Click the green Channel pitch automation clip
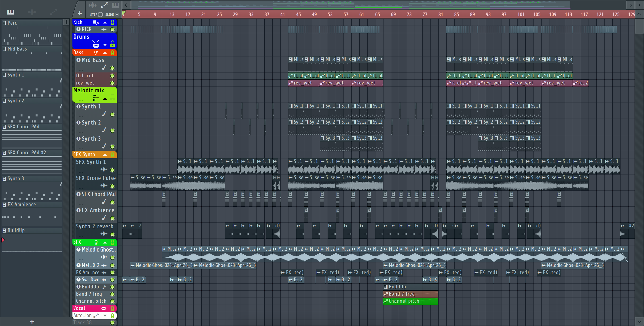This screenshot has height=326, width=644. [x=411, y=301]
